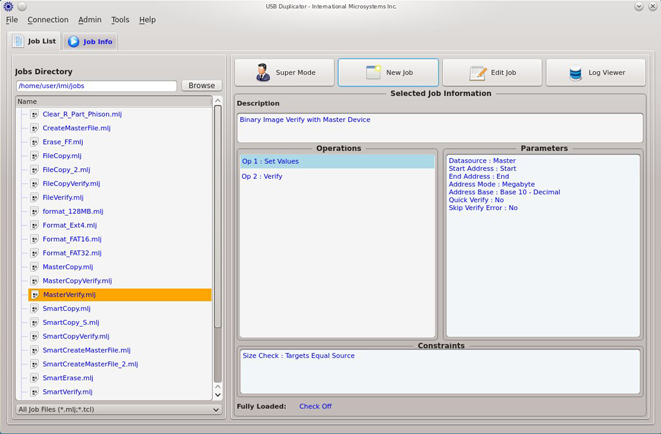The height and width of the screenshot is (434, 661).
Task: Open the All Job Files filter dropdown
Action: pyautogui.click(x=119, y=410)
